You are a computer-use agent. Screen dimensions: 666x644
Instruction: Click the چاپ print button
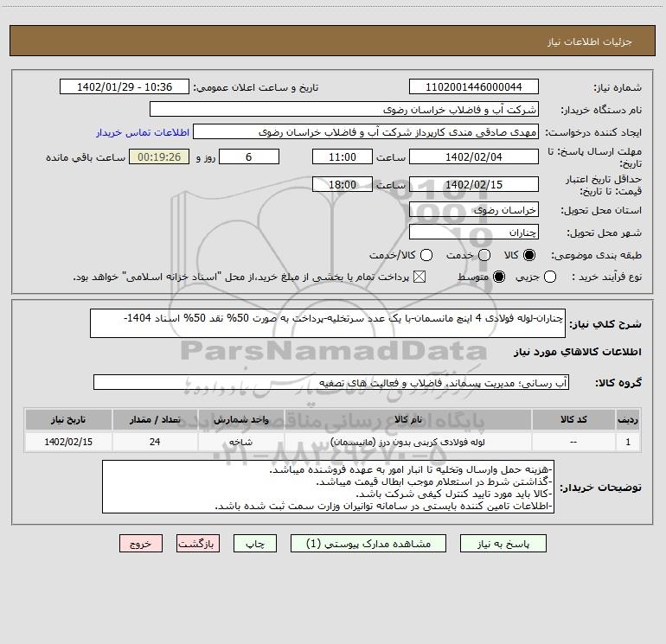[255, 544]
